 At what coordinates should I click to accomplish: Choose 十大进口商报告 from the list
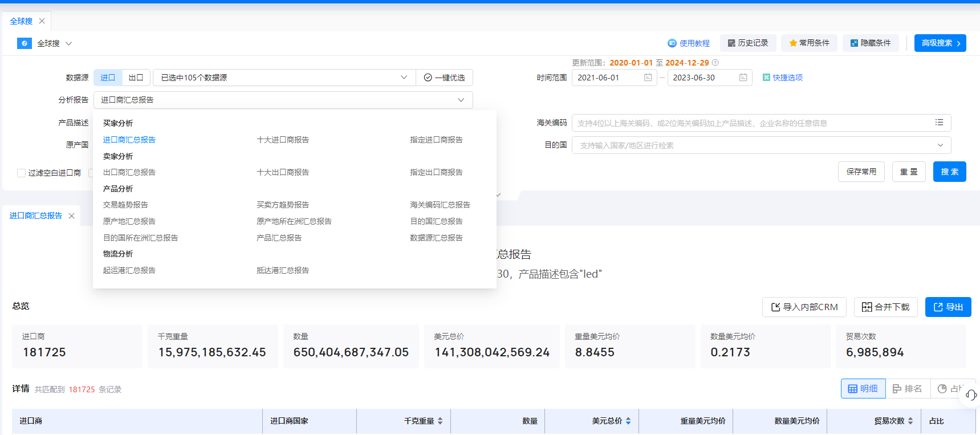[283, 140]
